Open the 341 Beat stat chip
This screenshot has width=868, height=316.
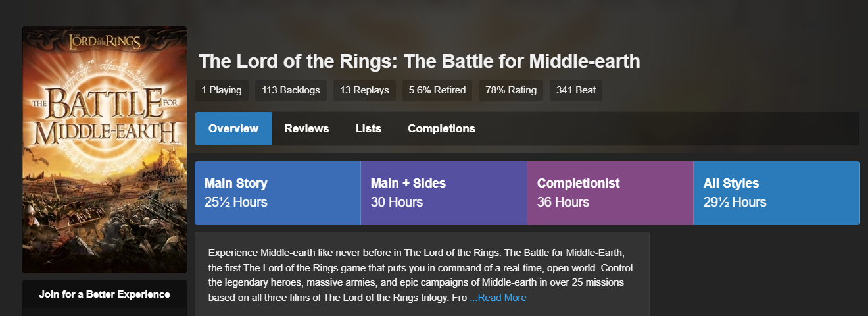point(576,90)
